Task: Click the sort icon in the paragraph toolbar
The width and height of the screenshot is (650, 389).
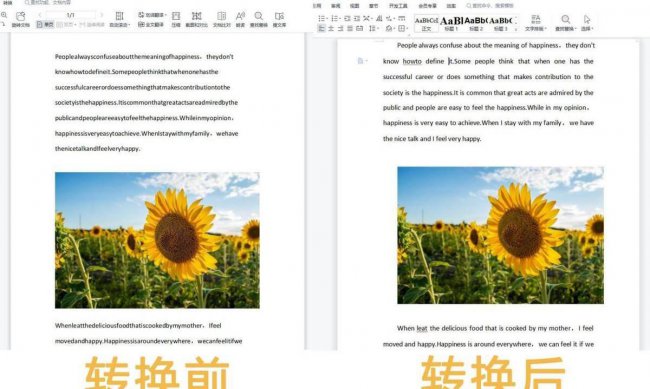Action: coord(379,18)
